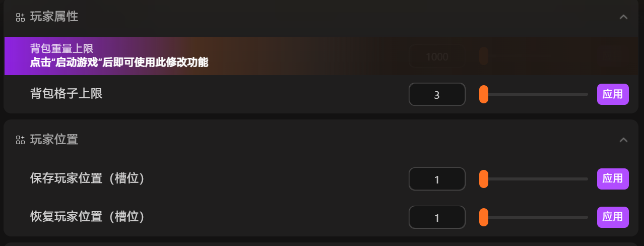Click the 玩家位置 section grid icon

(20, 140)
